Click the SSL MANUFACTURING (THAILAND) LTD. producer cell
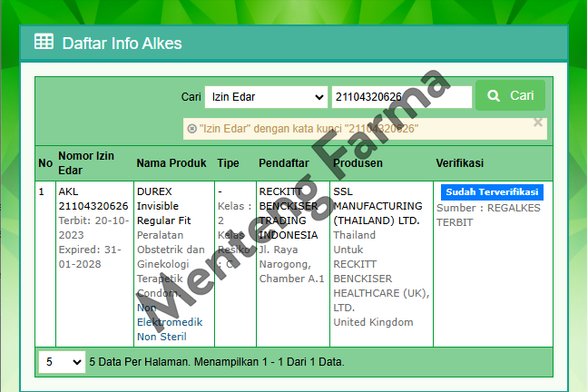 tap(377, 206)
